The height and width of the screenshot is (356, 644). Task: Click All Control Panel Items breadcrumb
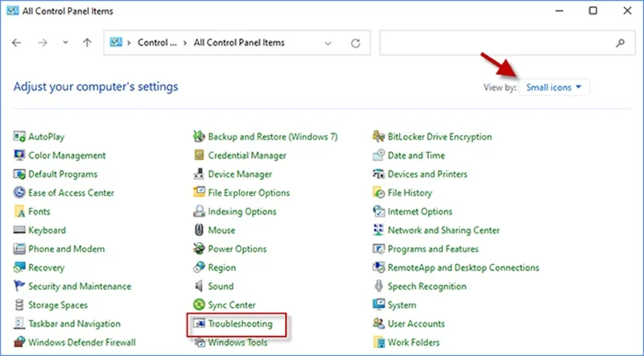pos(239,43)
